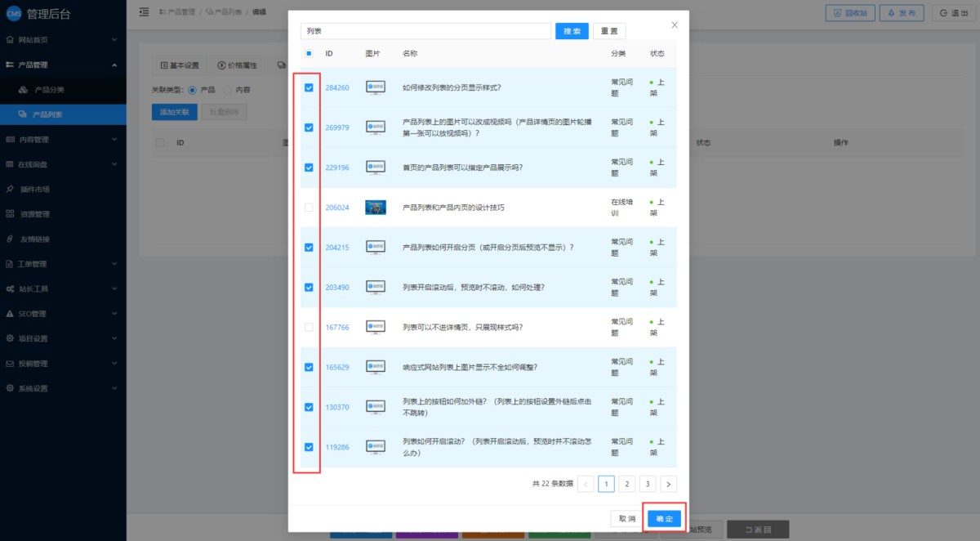
Task: Open thumbnail of product 206024
Action: (x=376, y=208)
